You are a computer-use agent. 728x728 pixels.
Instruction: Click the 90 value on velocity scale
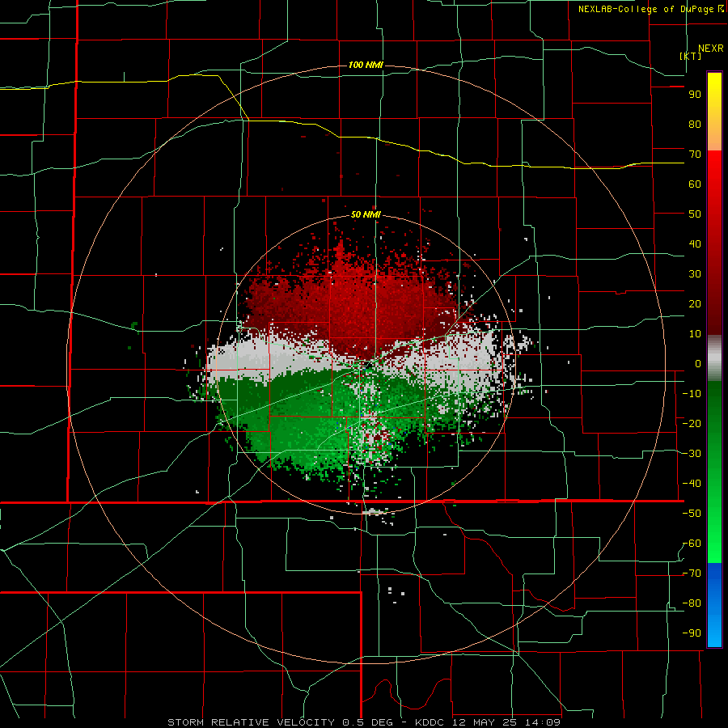(x=695, y=95)
